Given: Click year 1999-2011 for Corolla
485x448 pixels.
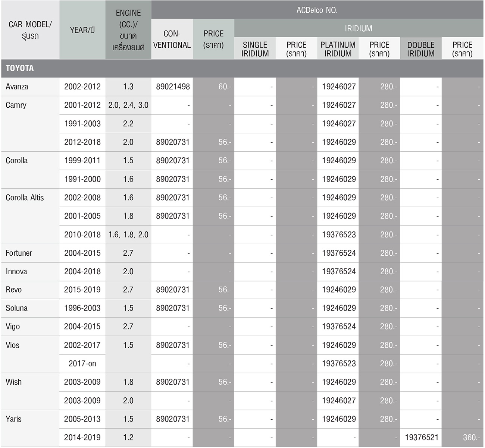Looking at the screenshot, I should [82, 161].
